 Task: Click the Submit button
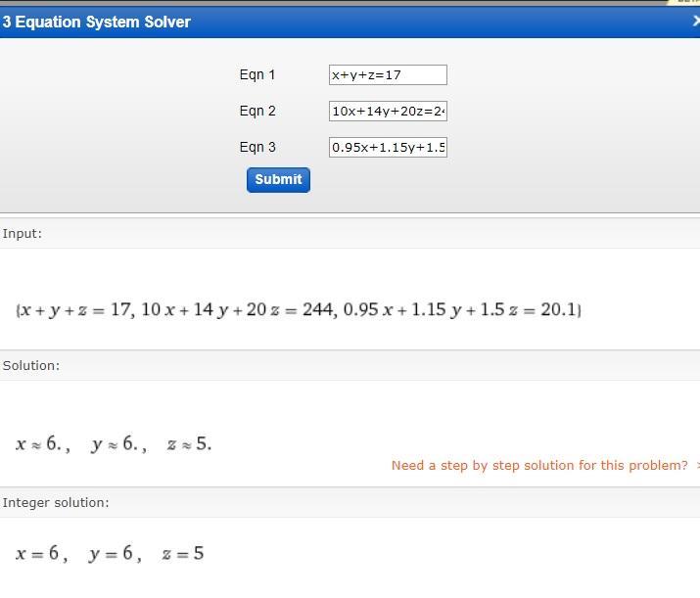coord(278,180)
